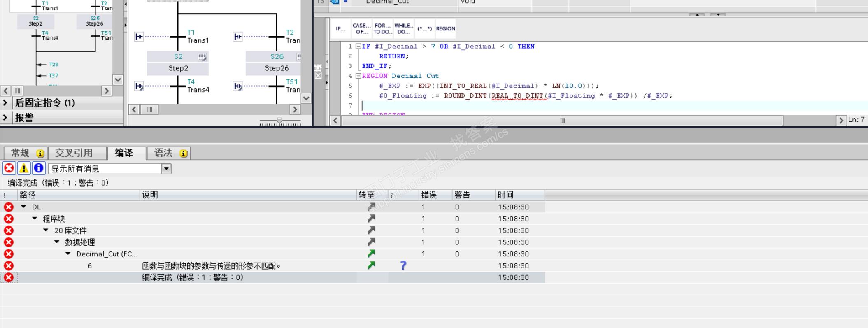Click the sequence view zoom slider handle

click(x=279, y=121)
